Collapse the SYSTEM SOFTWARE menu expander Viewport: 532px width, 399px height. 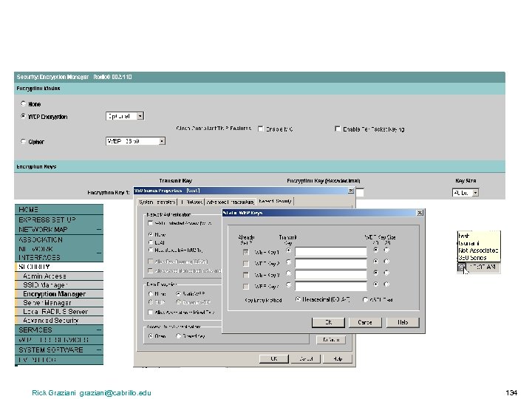[x=98, y=349]
